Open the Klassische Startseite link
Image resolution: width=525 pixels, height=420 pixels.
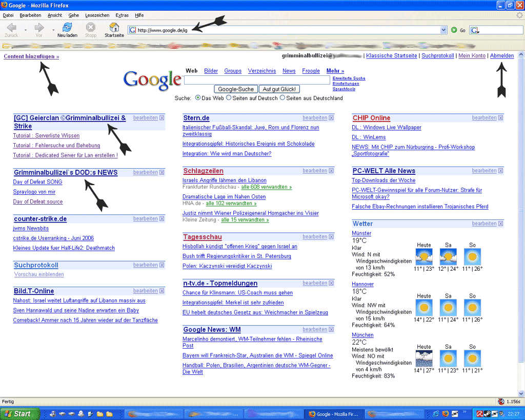[x=391, y=56]
